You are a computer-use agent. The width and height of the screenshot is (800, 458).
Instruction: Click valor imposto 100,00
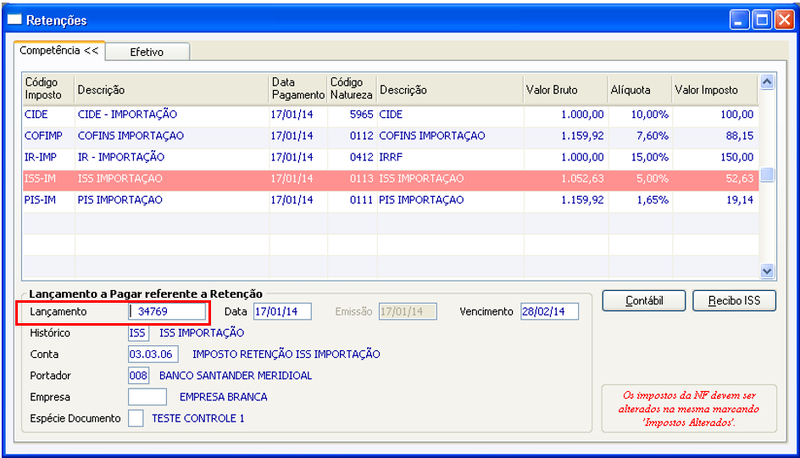click(737, 114)
